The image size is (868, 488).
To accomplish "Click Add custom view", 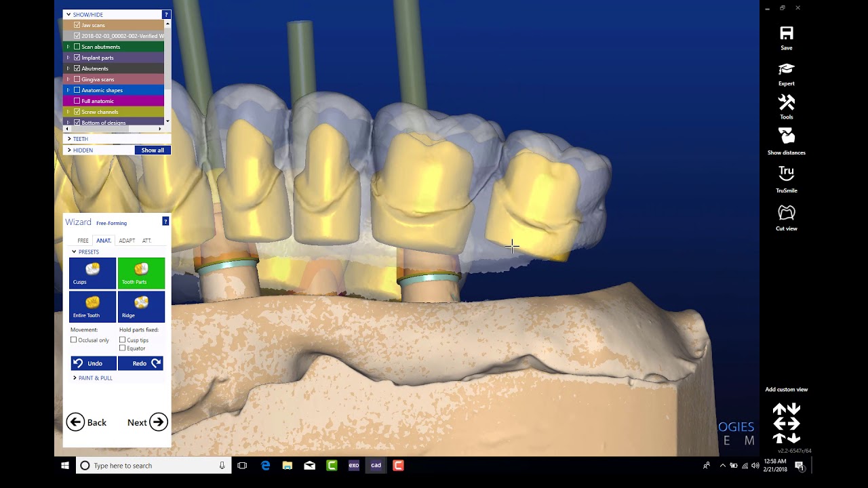I will (787, 390).
